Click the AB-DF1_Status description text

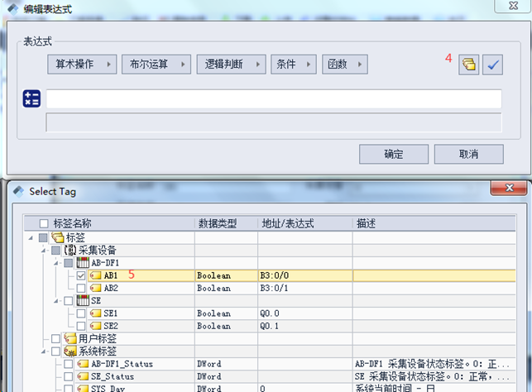[x=432, y=364]
